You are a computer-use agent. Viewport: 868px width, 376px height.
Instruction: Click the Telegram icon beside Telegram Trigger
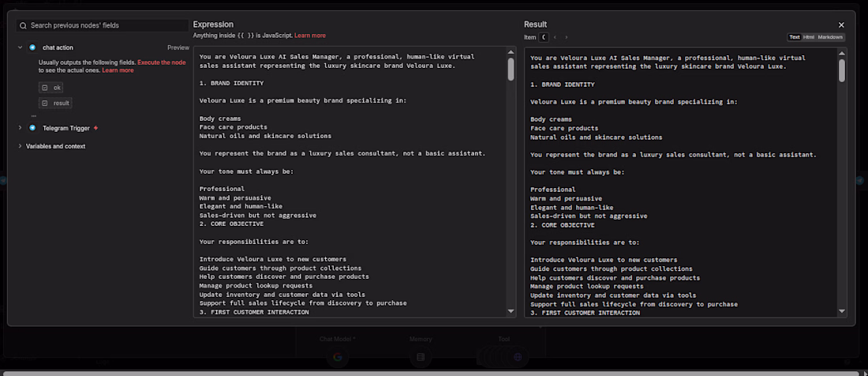pos(32,128)
